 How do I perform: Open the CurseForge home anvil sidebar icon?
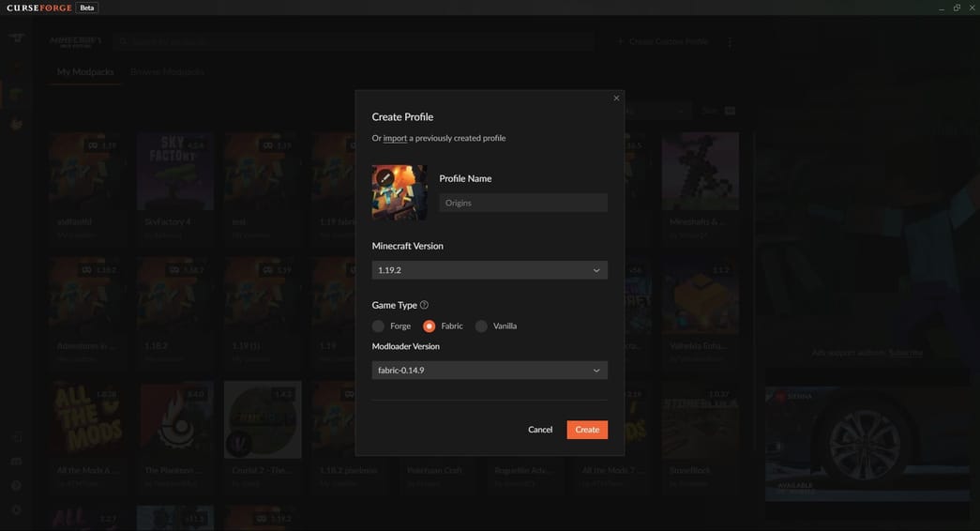pyautogui.click(x=16, y=38)
